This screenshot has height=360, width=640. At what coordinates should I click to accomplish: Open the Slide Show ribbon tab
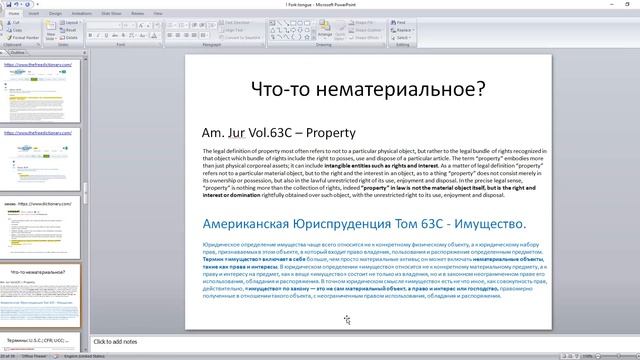click(x=111, y=13)
